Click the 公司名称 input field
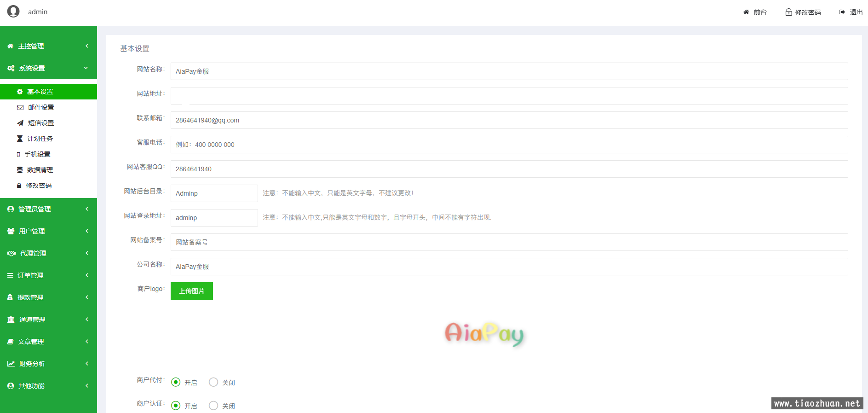The height and width of the screenshot is (413, 868). [509, 267]
